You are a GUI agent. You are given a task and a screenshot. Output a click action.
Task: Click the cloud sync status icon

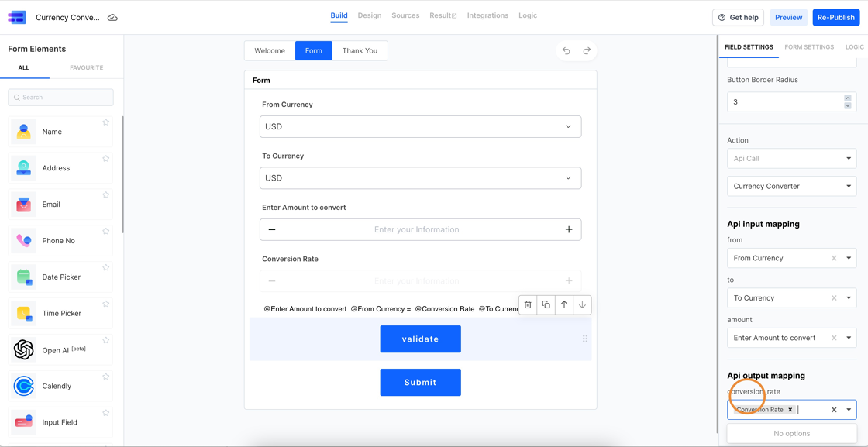click(112, 16)
